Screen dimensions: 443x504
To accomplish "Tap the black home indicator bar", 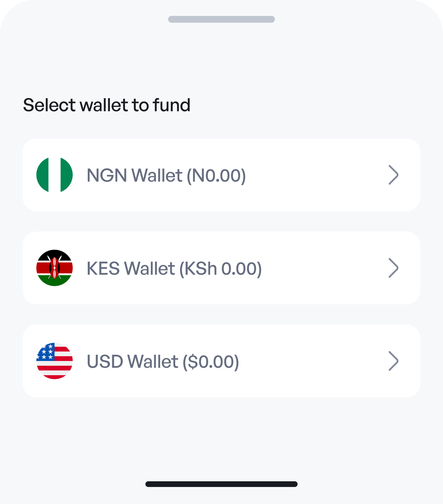I will tap(221, 484).
